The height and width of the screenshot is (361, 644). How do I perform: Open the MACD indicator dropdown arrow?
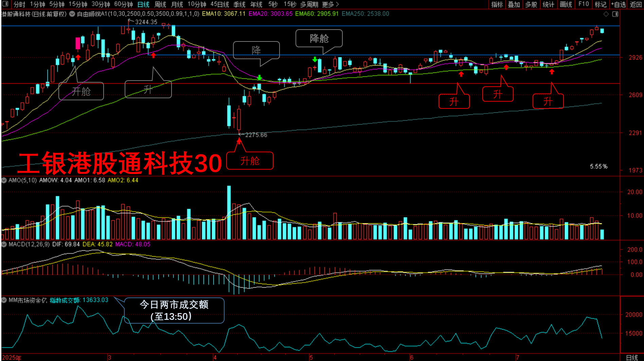[4, 244]
